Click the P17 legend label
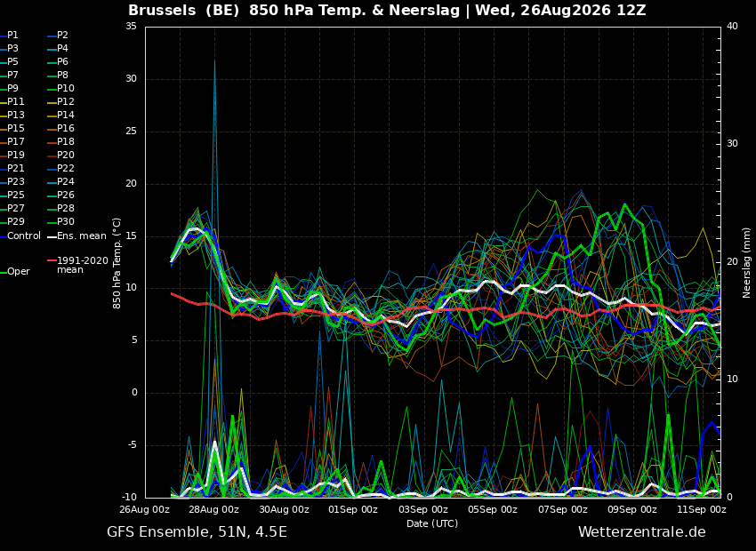Image resolution: width=756 pixels, height=551 pixels. tap(15, 141)
